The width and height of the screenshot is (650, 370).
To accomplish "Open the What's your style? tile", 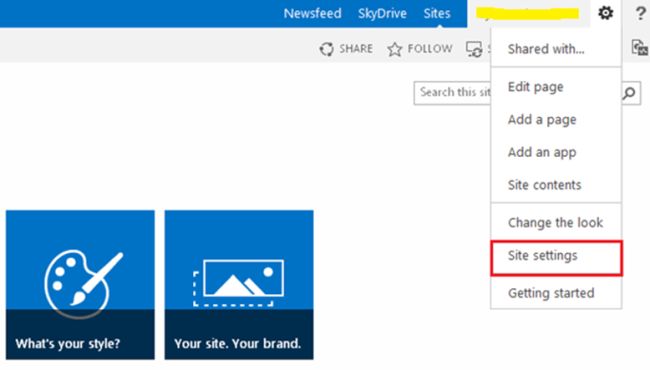I will coord(80,285).
